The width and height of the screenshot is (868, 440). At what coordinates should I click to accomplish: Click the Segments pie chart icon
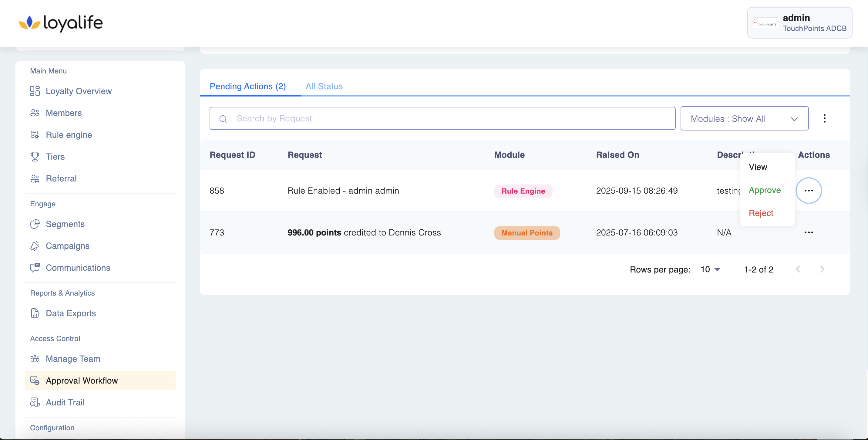pos(35,224)
